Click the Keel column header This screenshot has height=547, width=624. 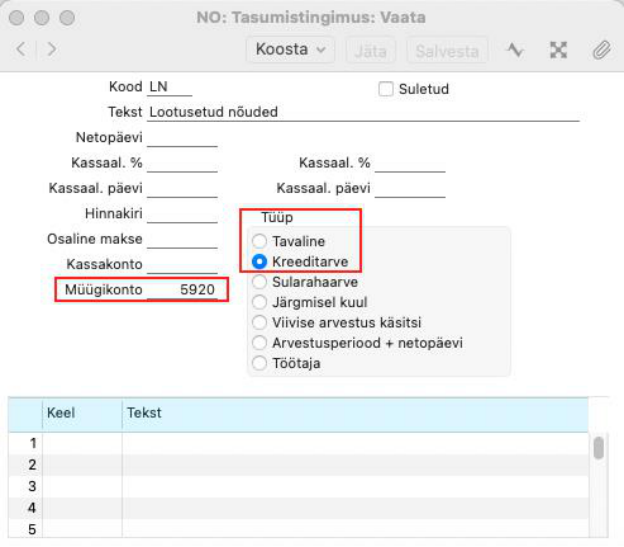(82, 413)
